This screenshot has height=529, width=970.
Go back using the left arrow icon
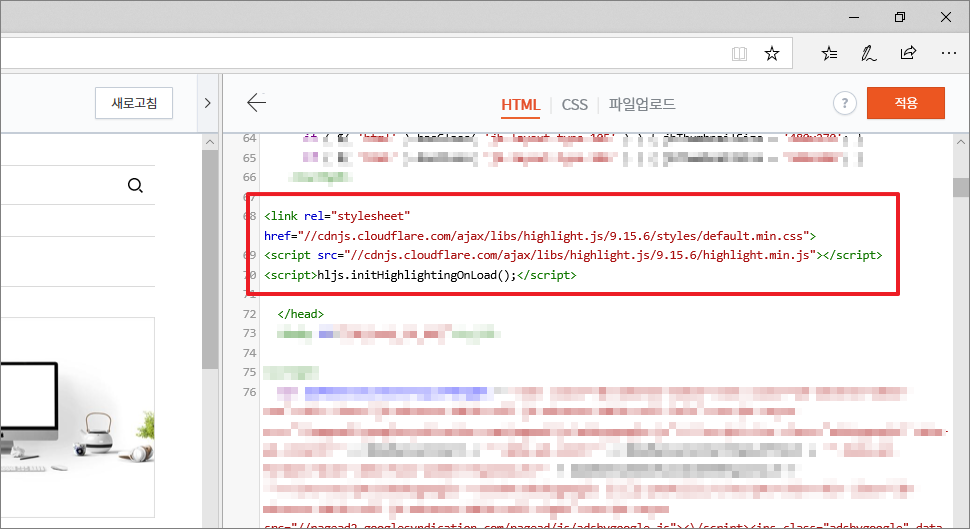point(256,103)
